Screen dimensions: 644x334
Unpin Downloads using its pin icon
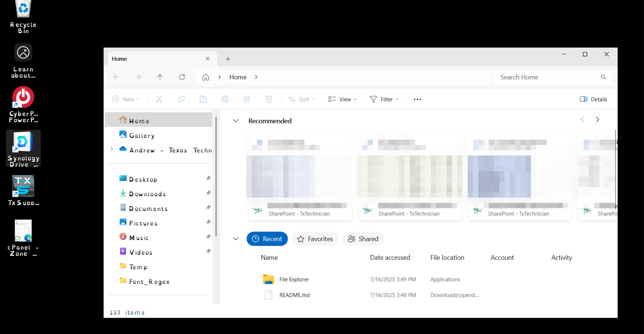click(x=208, y=193)
